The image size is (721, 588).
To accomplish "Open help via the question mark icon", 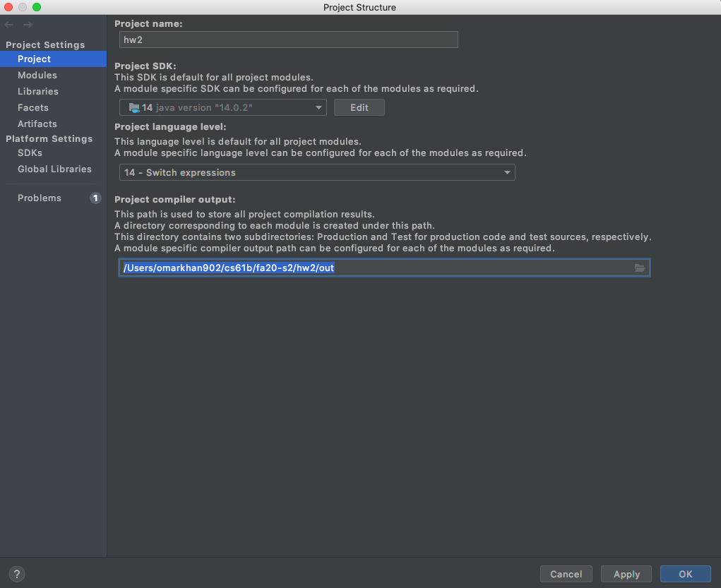I will point(16,574).
